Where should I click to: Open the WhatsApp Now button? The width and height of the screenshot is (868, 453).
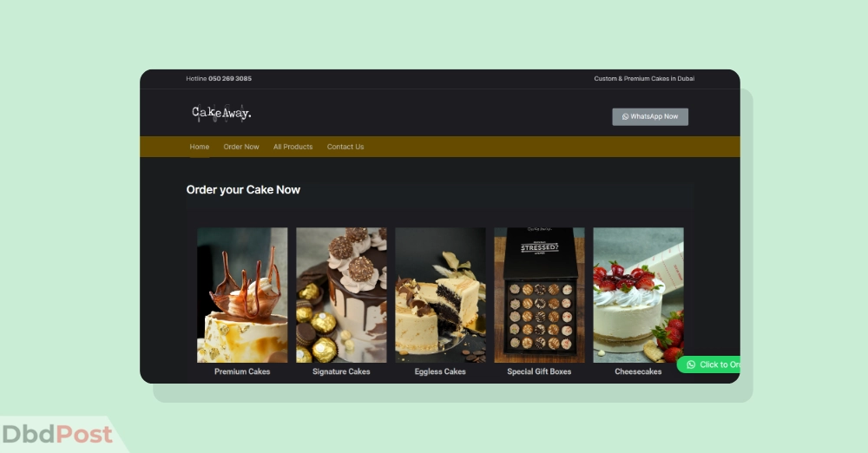point(650,117)
